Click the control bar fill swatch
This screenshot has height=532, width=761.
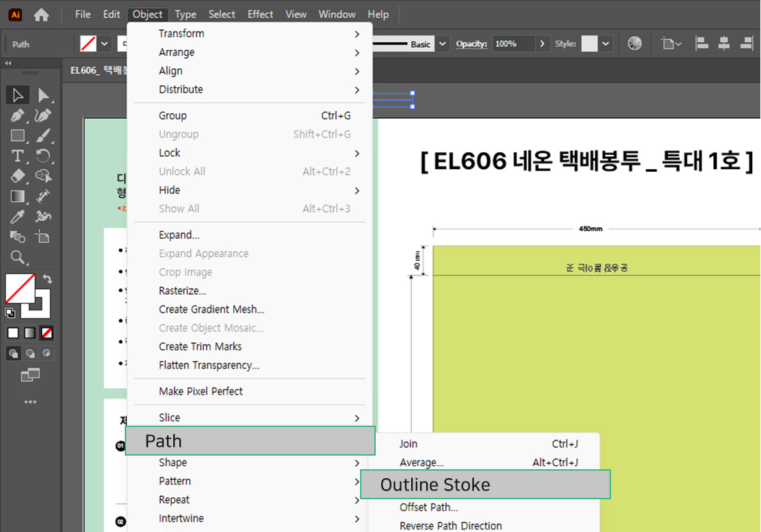88,44
